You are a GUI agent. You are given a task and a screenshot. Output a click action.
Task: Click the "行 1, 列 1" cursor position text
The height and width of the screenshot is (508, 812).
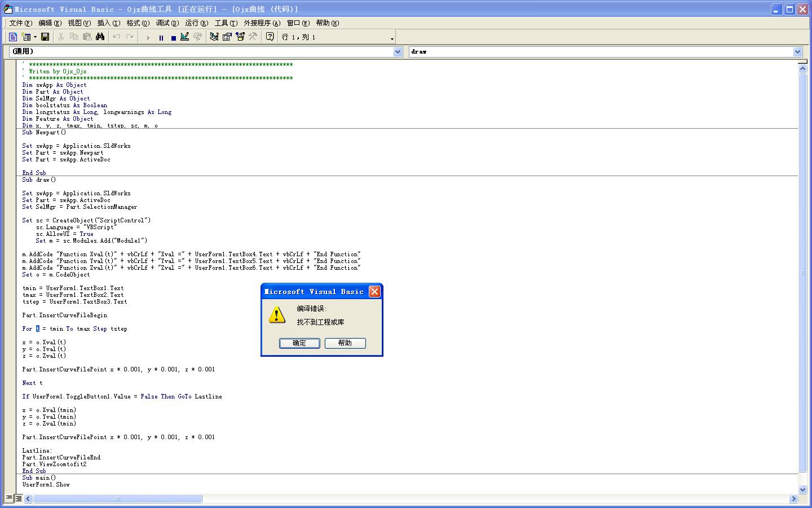tap(298, 37)
